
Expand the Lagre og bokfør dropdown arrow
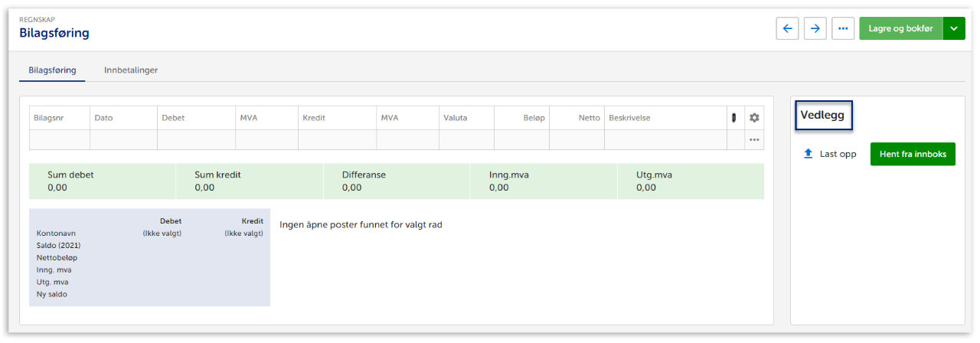pyautogui.click(x=954, y=28)
